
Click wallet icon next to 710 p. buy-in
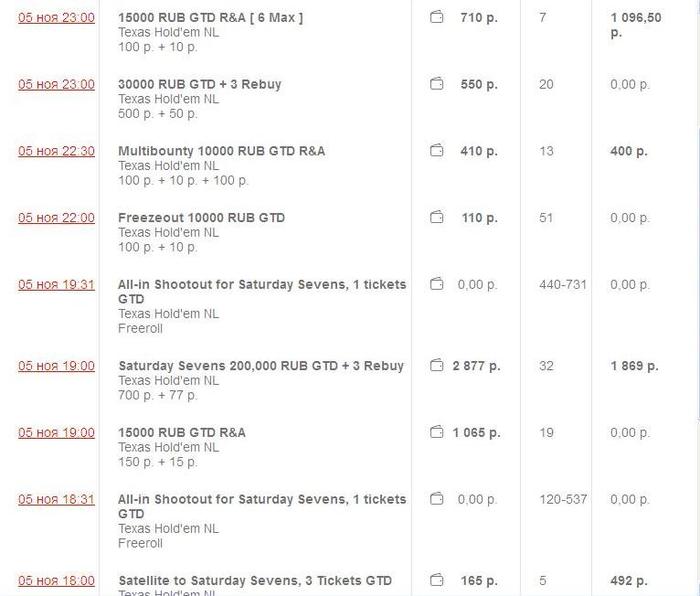[436, 18]
